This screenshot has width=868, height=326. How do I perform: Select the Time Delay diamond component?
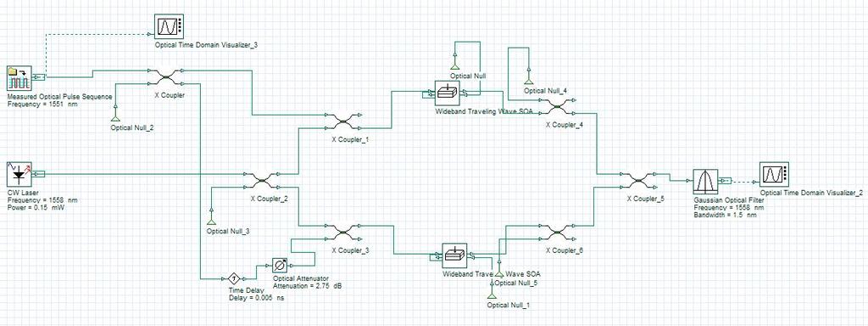(x=234, y=278)
